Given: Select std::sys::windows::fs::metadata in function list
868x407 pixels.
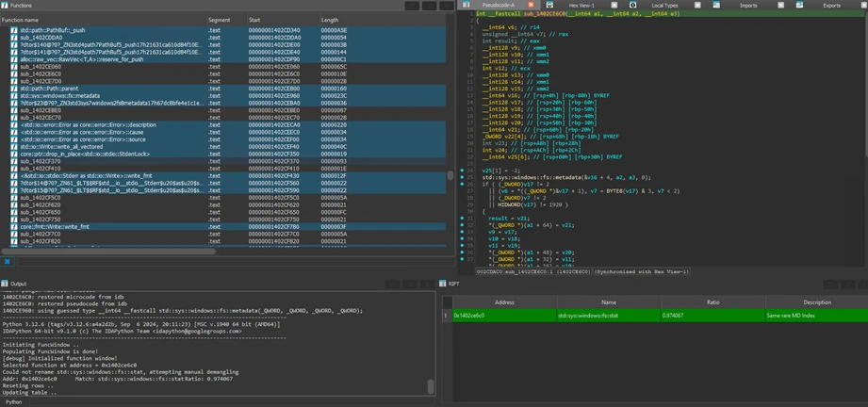Looking at the screenshot, I should pos(59,96).
